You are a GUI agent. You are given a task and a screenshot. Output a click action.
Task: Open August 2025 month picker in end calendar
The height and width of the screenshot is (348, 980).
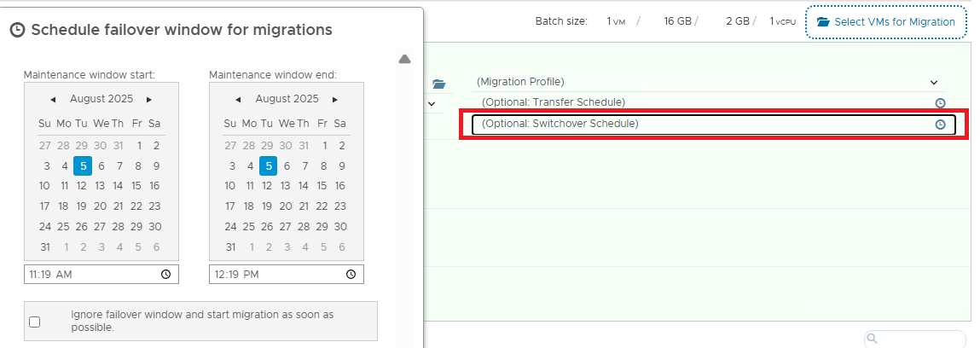click(287, 99)
